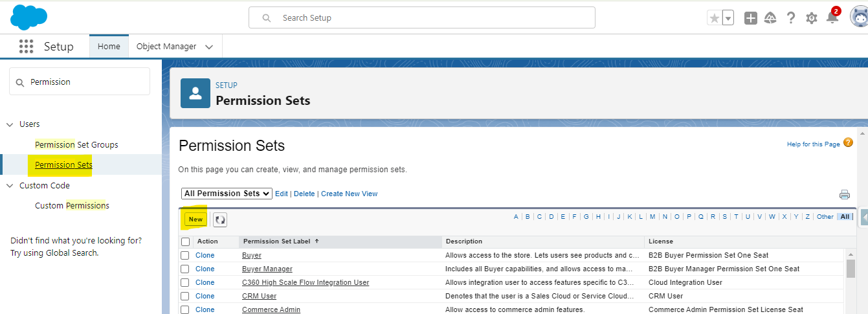Filter the list by letter A

516,217
